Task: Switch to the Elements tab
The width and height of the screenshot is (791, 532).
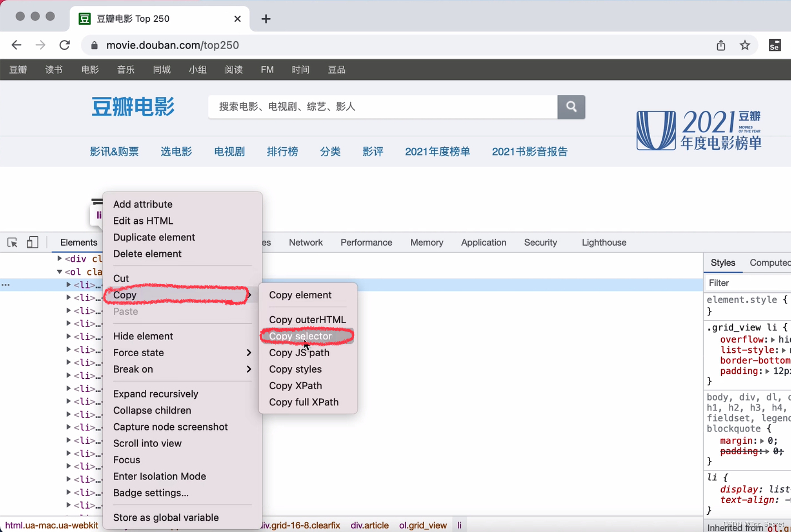Action: (79, 242)
